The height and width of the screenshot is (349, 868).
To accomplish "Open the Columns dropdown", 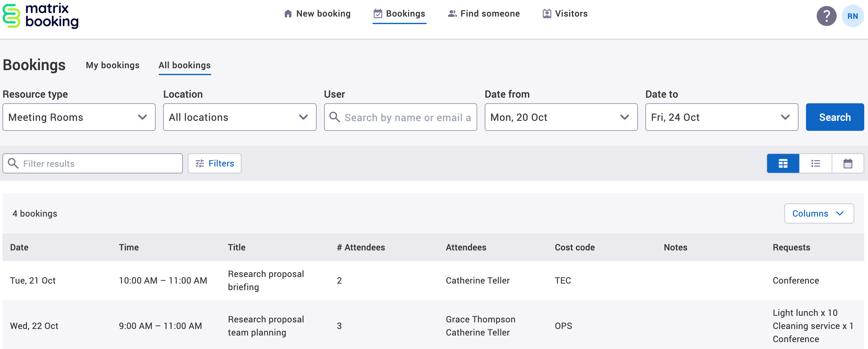I will (x=819, y=213).
